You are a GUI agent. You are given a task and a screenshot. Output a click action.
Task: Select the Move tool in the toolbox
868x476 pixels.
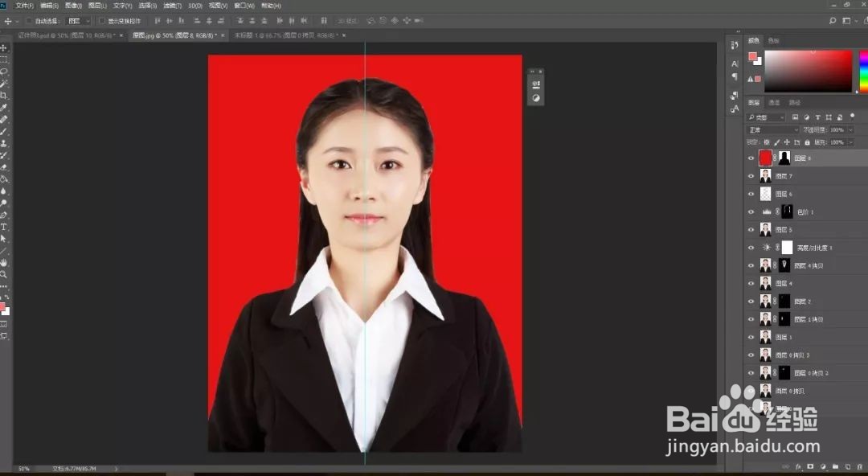(4, 48)
